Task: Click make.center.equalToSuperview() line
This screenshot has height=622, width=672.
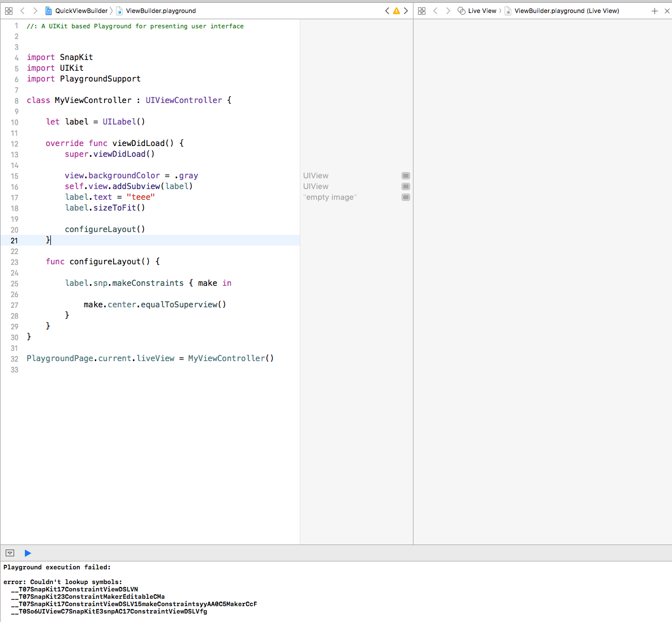Action: [x=155, y=305]
